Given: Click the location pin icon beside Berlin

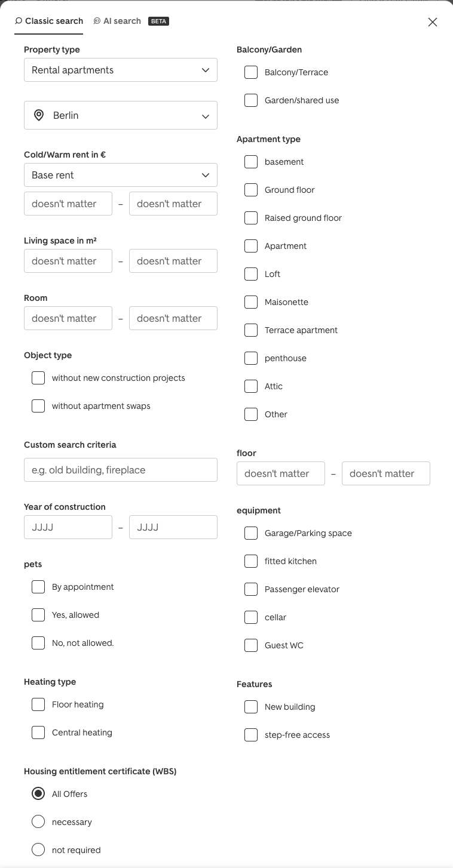Looking at the screenshot, I should [39, 115].
